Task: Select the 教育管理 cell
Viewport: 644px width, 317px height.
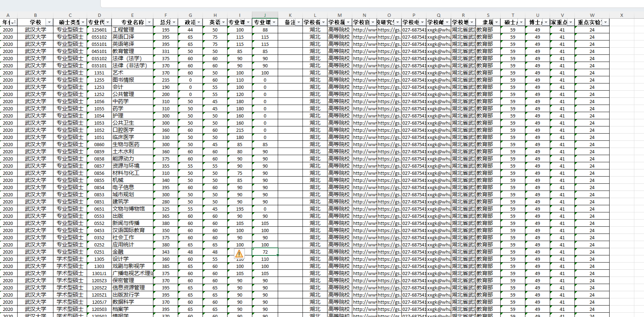Action: (x=132, y=51)
